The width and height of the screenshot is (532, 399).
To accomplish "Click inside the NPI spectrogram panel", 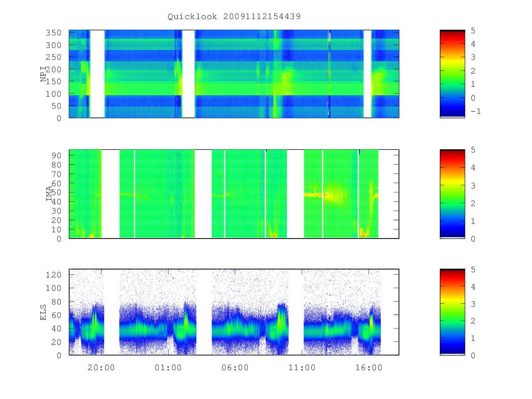I will tap(234, 74).
